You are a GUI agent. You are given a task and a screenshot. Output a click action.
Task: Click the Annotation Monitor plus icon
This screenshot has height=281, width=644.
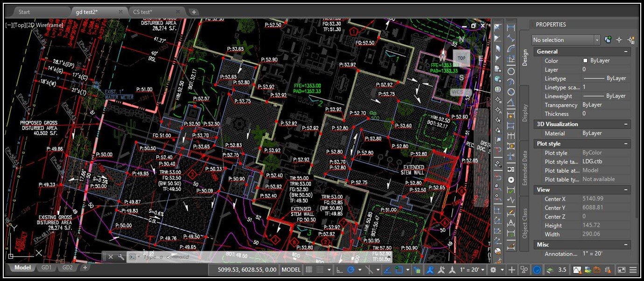[512, 269]
